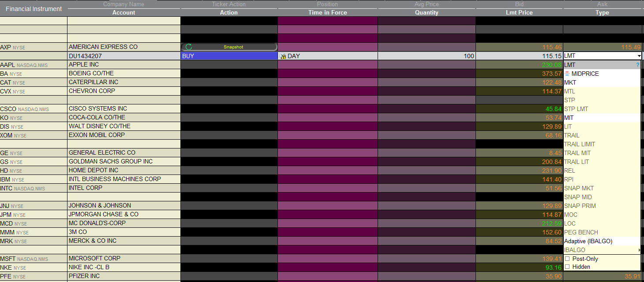
Task: Select the LIT order type
Action: point(602,126)
